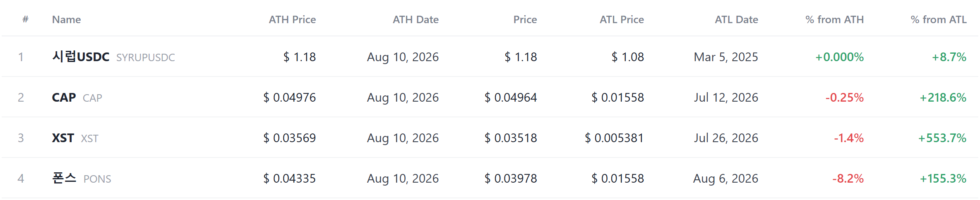
Task: Click the SYRUPUSDC ticker symbol
Action: pyautogui.click(x=146, y=57)
